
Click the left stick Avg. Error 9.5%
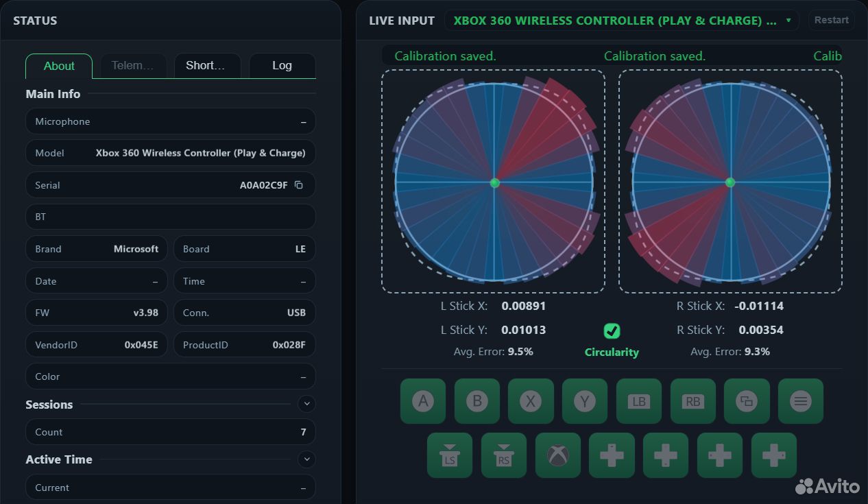[x=494, y=352]
